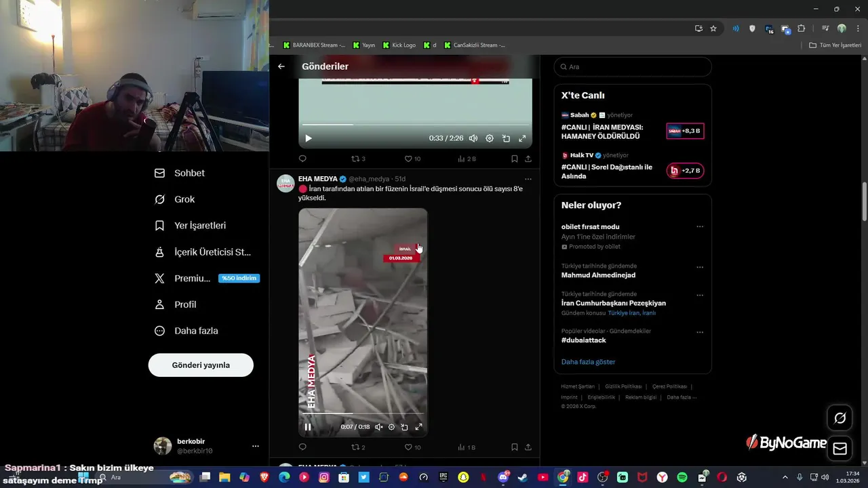Reply to the EHA MEDYA missile post
Viewport: 868px width, 488px height.
pos(302,447)
